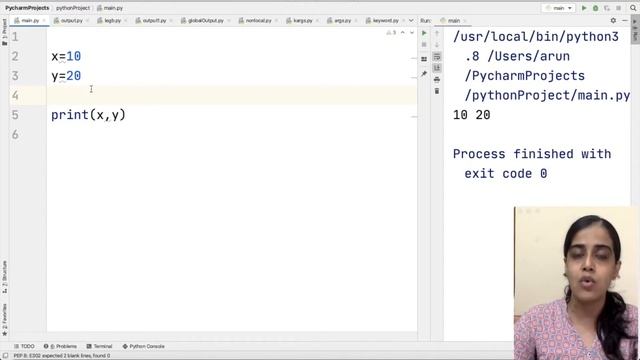
Task: Close the main.py editor tab
Action: (44, 20)
